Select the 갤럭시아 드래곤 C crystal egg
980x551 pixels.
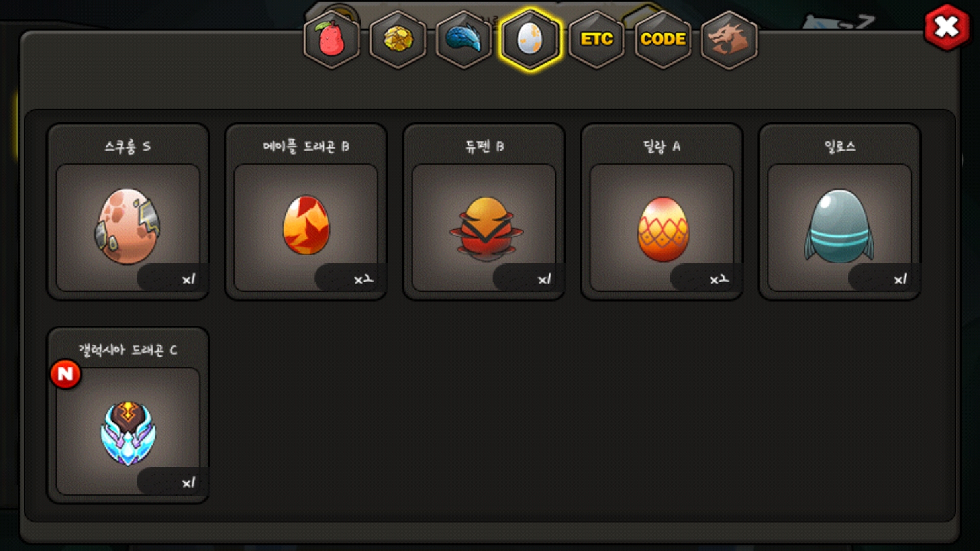128,431
